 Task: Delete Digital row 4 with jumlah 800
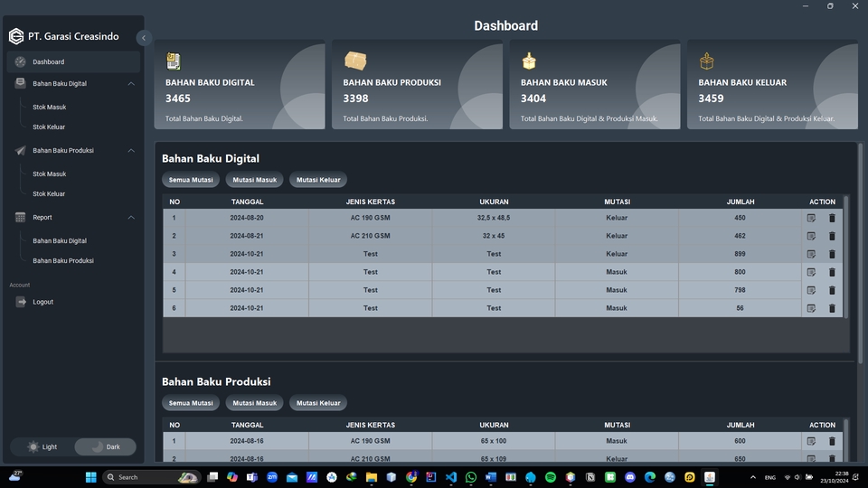pos(832,272)
